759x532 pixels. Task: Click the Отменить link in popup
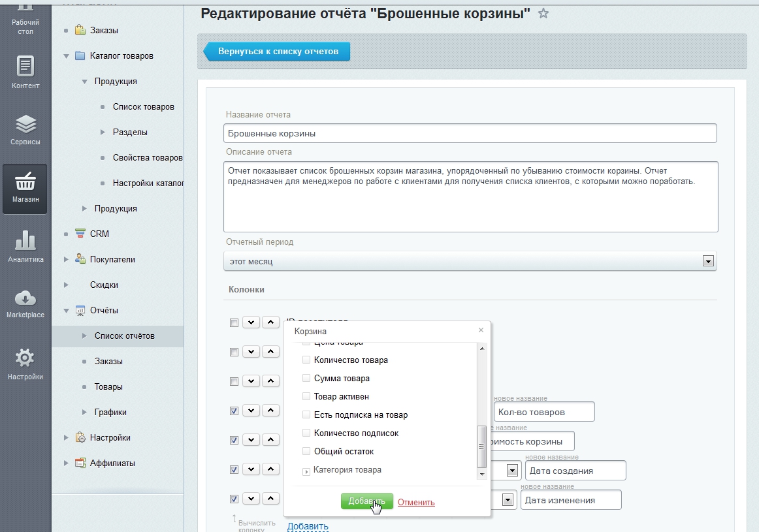[x=416, y=502]
